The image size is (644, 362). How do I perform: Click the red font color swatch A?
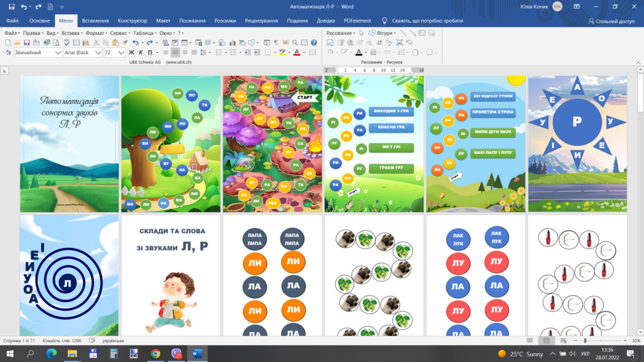297,53
